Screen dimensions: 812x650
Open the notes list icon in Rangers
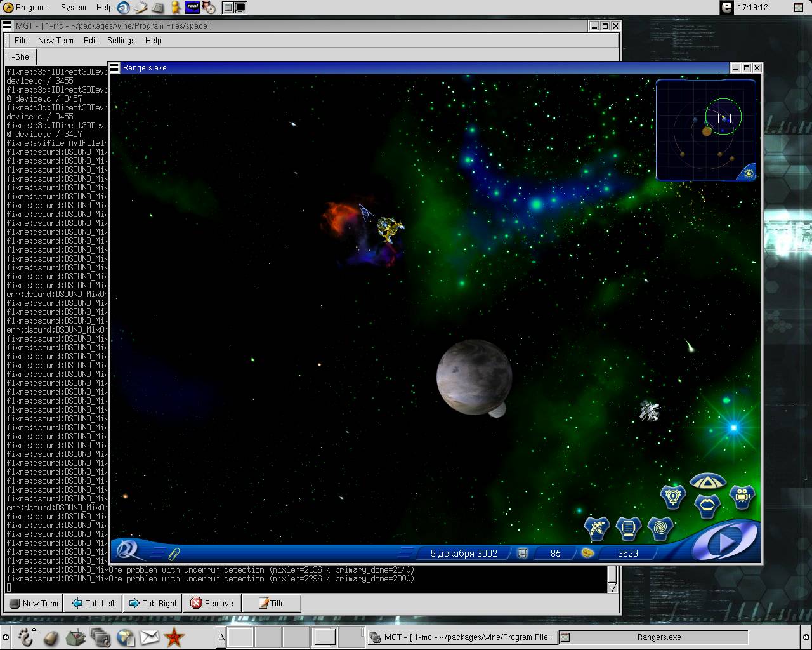click(628, 527)
